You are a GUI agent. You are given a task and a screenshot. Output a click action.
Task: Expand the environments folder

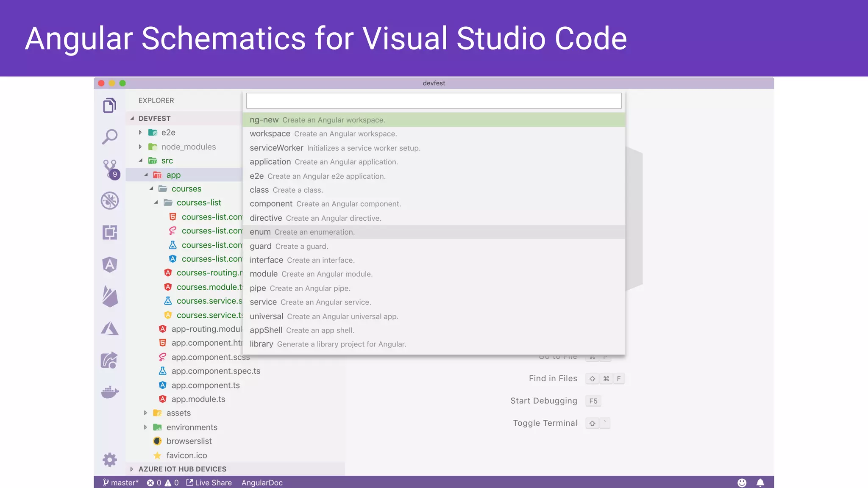145,427
